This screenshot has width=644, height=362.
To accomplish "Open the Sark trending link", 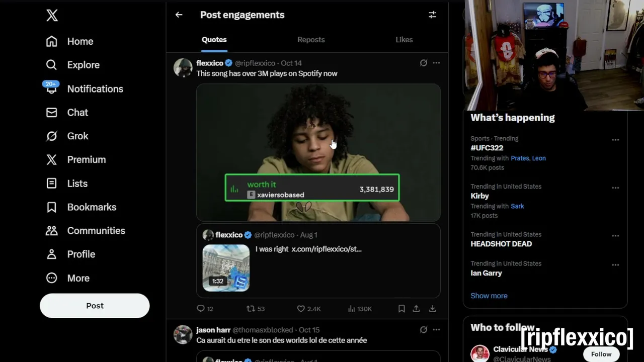I will [517, 206].
